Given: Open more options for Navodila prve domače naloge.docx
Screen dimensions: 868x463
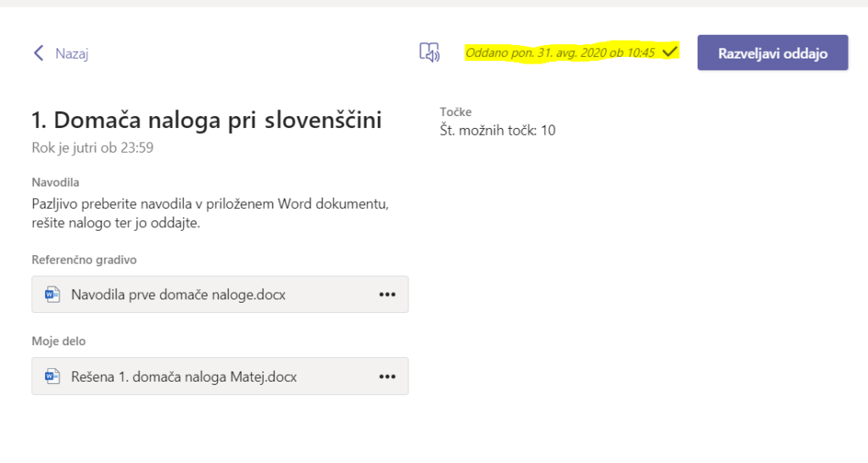Looking at the screenshot, I should coord(387,294).
